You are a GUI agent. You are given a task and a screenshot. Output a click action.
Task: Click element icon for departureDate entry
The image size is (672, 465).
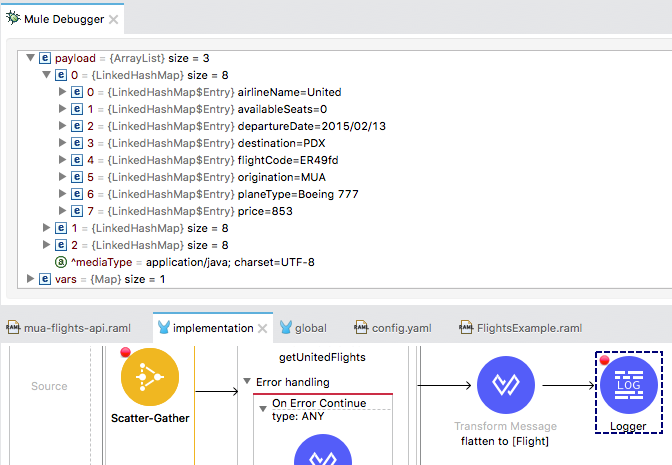coord(77,126)
